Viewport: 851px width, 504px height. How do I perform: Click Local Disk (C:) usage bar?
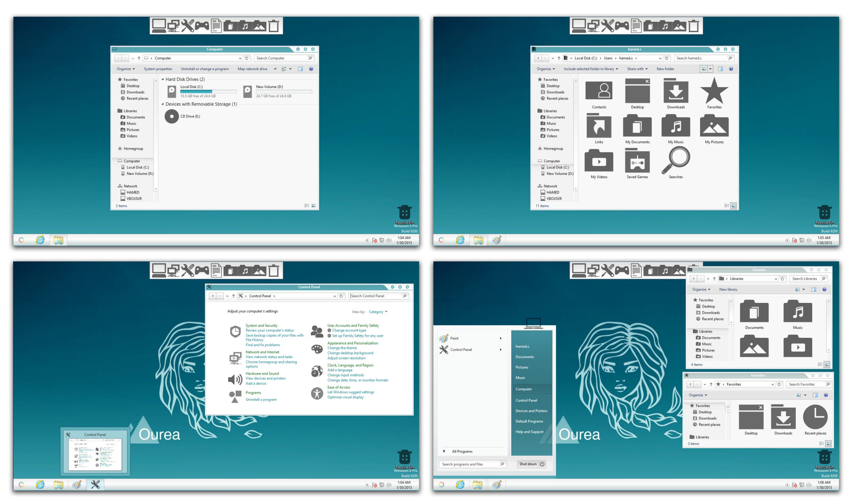tap(208, 91)
